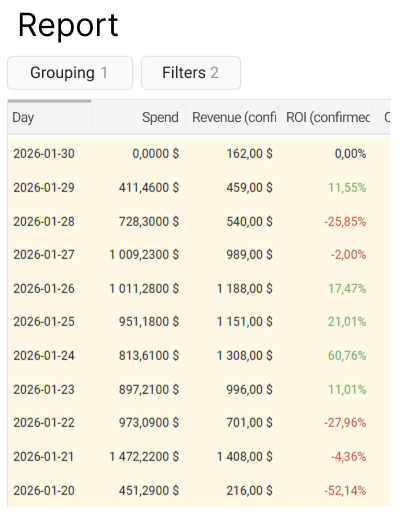This screenshot has width=400, height=516.
Task: Sort by Revenue (confirmed) column header
Action: [x=232, y=117]
